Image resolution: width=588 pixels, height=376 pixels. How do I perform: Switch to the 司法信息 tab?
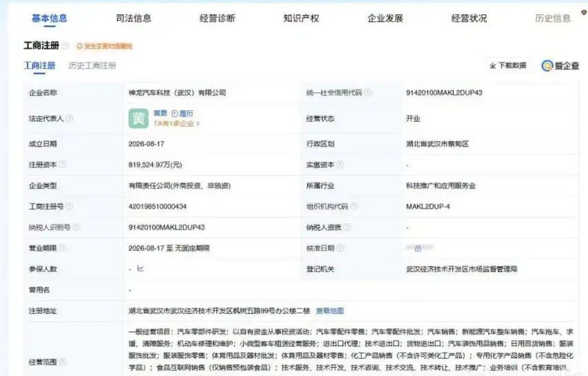[x=134, y=18]
